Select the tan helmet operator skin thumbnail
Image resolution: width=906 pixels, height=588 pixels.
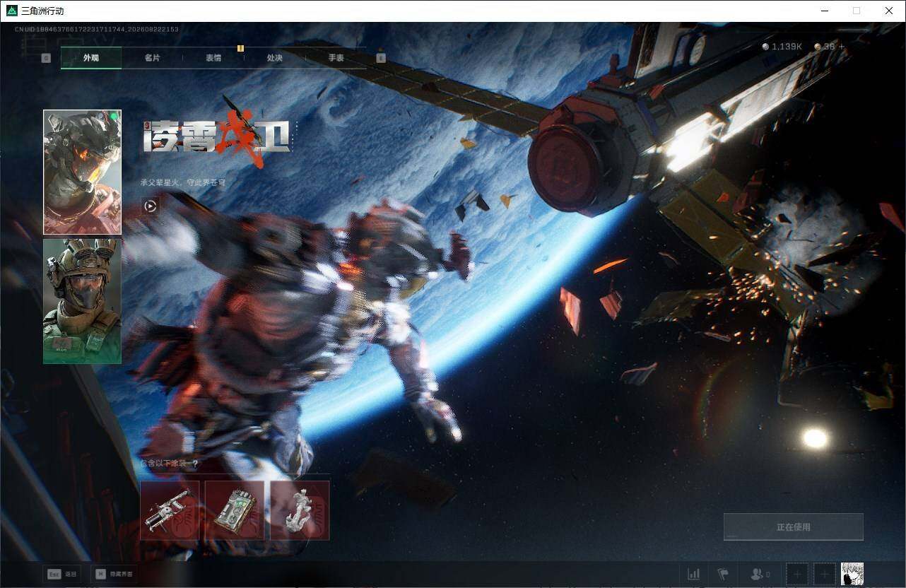(82, 301)
